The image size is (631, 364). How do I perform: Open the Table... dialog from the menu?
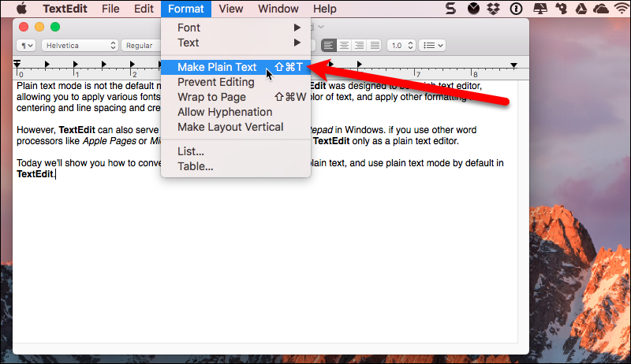click(x=195, y=166)
